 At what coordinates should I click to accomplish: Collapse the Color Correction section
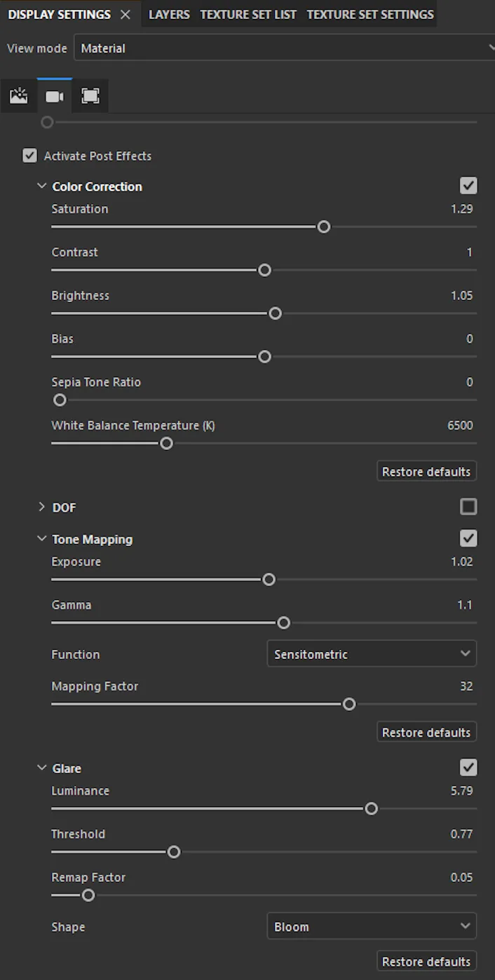tap(41, 186)
